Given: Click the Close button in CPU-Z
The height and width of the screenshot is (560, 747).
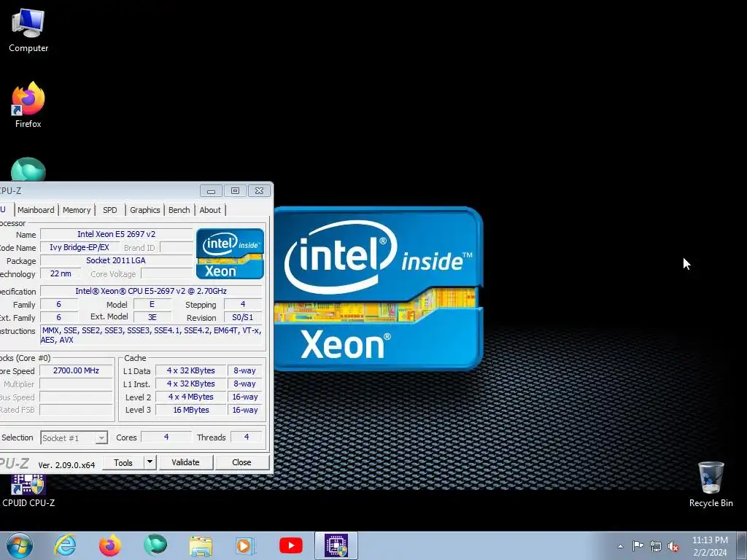Looking at the screenshot, I should click(241, 462).
